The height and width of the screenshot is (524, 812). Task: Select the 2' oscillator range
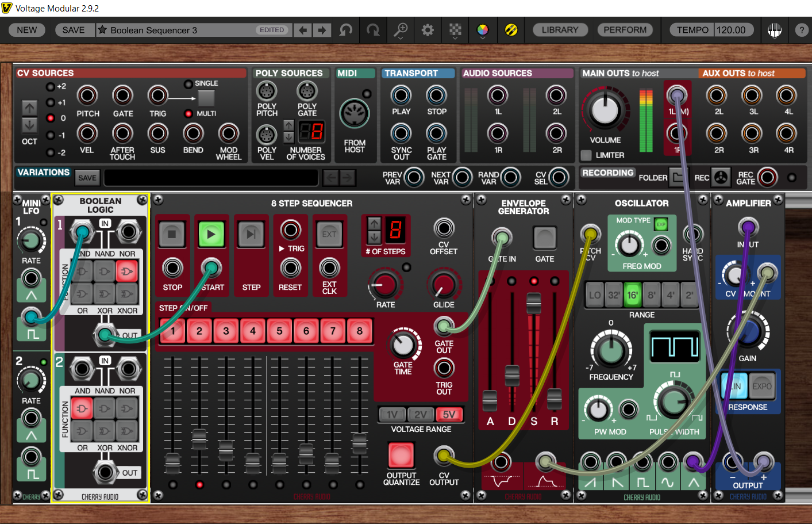[689, 295]
